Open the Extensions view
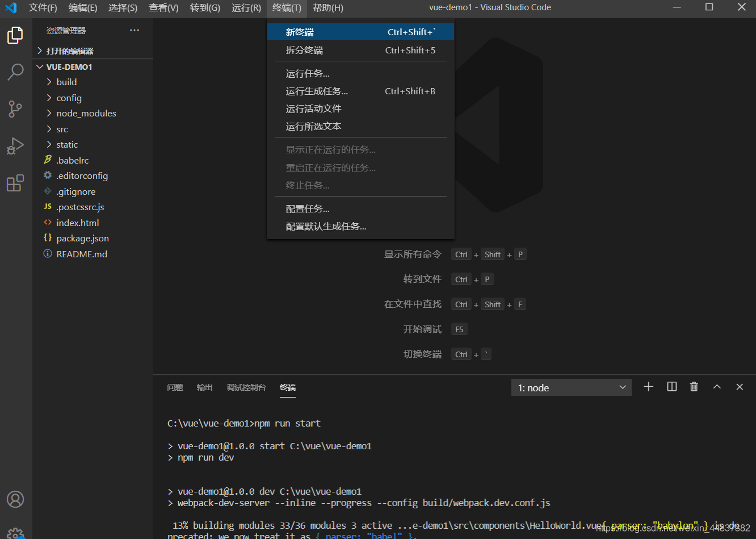 [15, 183]
